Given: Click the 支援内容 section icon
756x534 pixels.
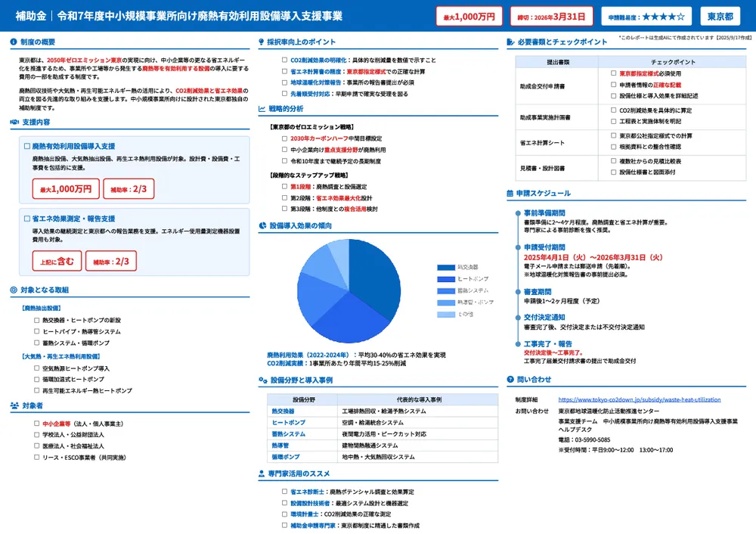Looking at the screenshot, I should 12,121.
